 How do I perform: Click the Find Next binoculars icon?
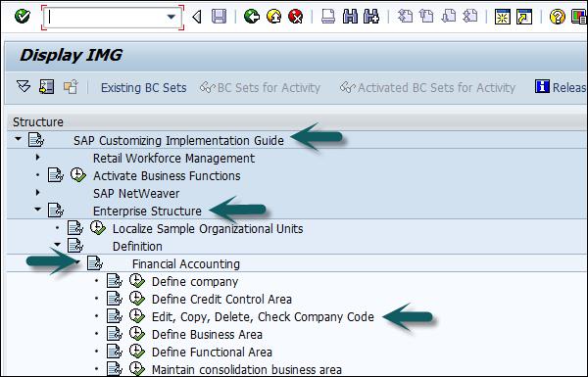370,17
